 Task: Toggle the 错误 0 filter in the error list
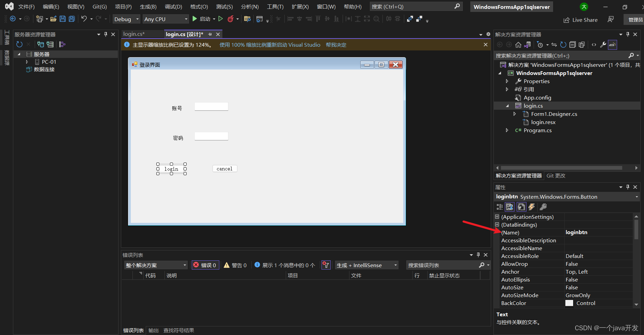click(x=205, y=265)
